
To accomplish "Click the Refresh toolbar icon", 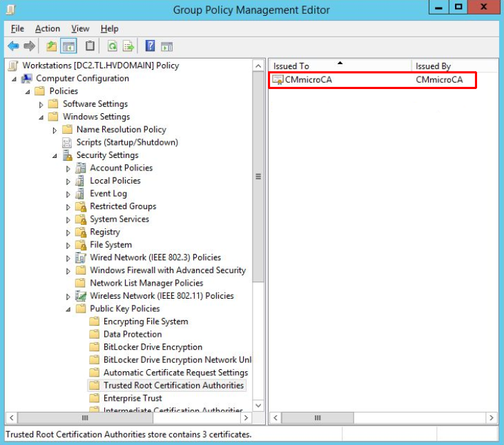I will (x=112, y=46).
